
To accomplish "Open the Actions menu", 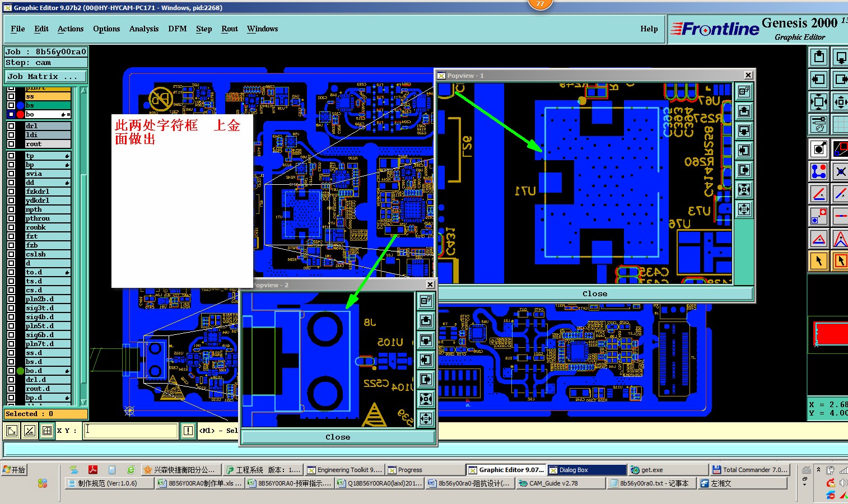I will pyautogui.click(x=71, y=29).
